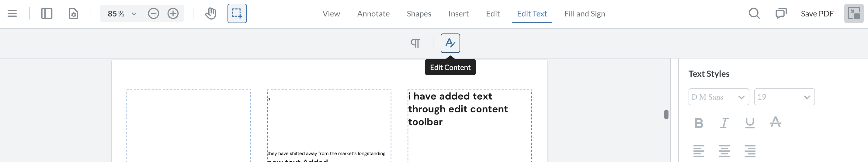Toggle the left sidebar panel
The height and width of the screenshot is (162, 868).
click(47, 13)
